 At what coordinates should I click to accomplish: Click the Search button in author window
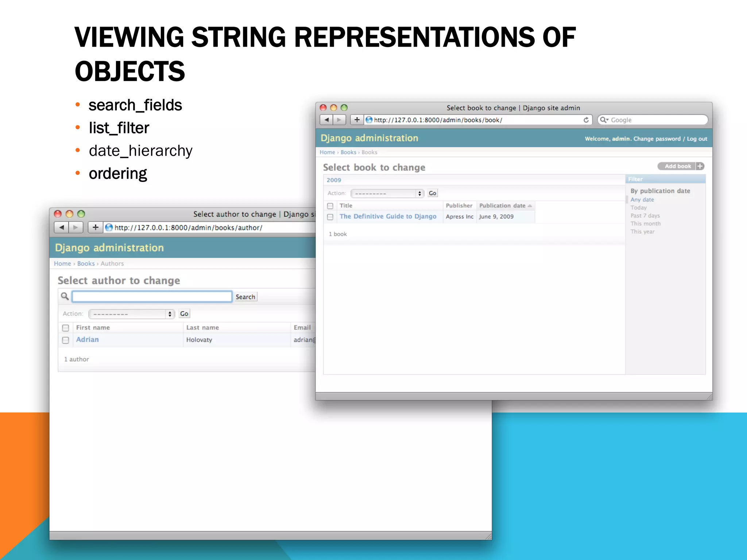[x=245, y=297]
